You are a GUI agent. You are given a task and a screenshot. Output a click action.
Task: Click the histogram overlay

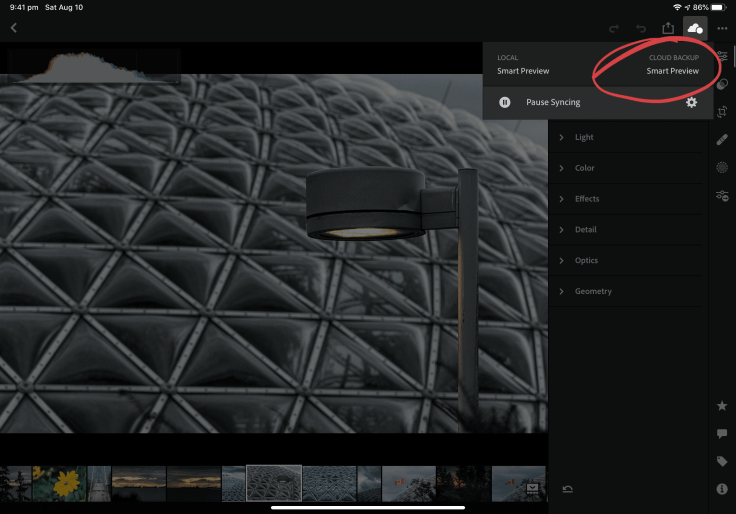pos(93,67)
